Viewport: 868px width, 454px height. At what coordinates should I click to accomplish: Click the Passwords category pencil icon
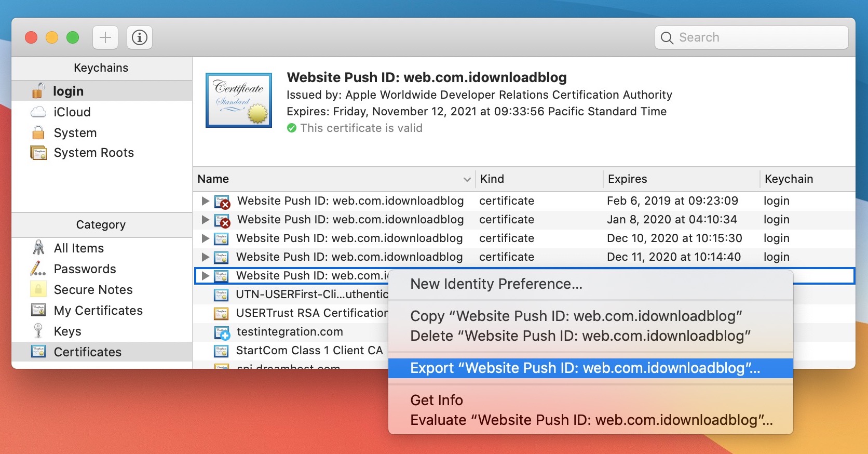[38, 269]
